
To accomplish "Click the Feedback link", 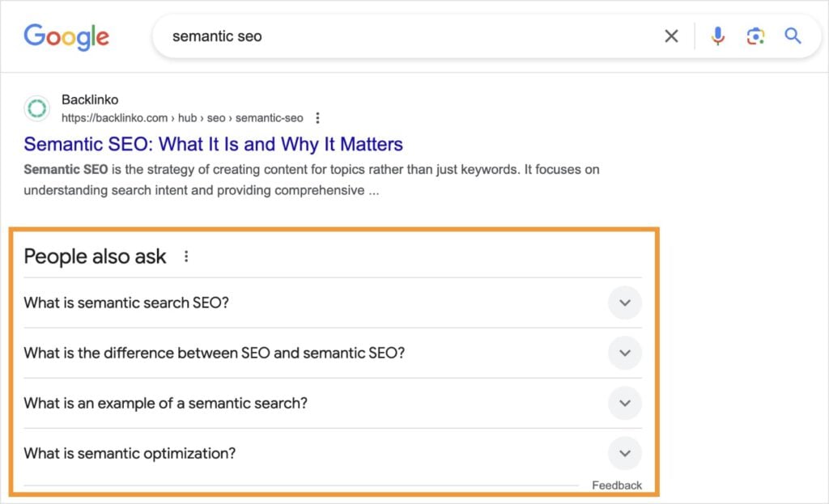I will click(x=618, y=485).
